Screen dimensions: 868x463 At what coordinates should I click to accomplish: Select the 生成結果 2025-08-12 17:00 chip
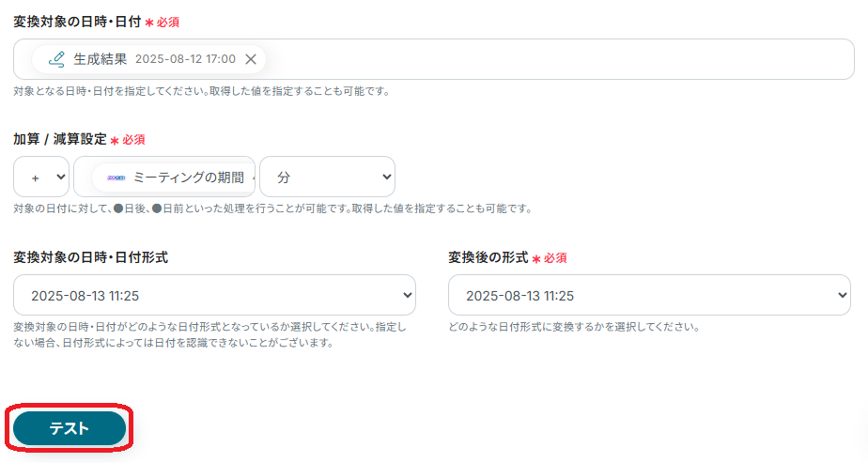coord(149,59)
